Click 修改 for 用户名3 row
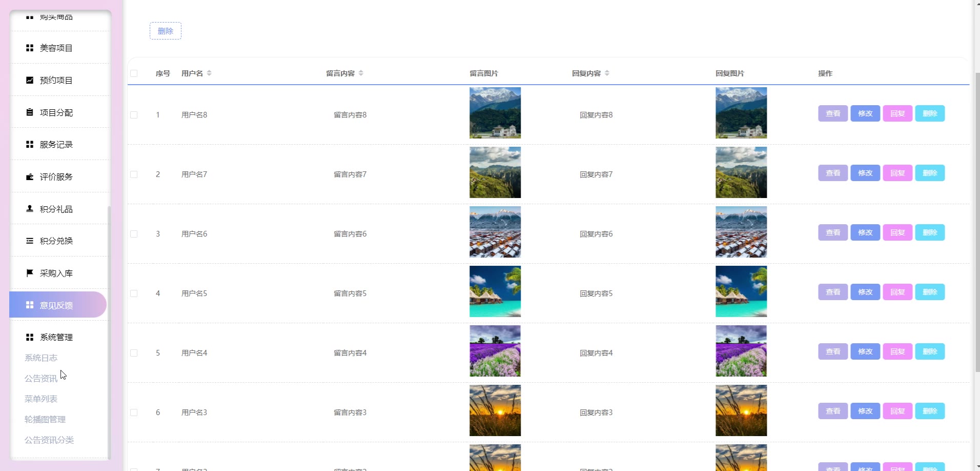Screen dimensions: 980x471 pos(865,411)
